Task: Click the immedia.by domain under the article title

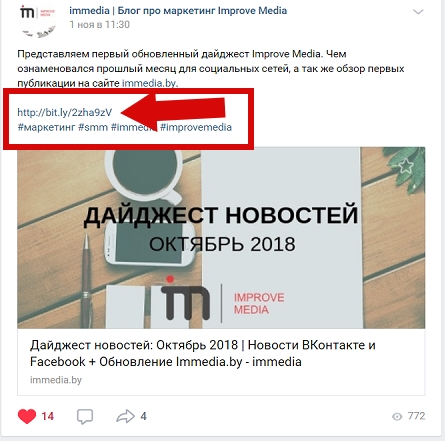Action: (56, 380)
